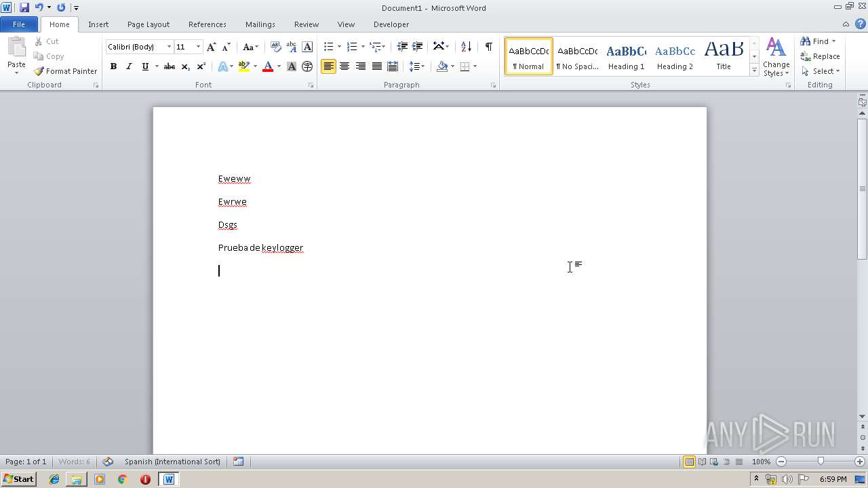This screenshot has height=488, width=868.
Task: Open the Select dropdown in Editing
Action: (821, 71)
